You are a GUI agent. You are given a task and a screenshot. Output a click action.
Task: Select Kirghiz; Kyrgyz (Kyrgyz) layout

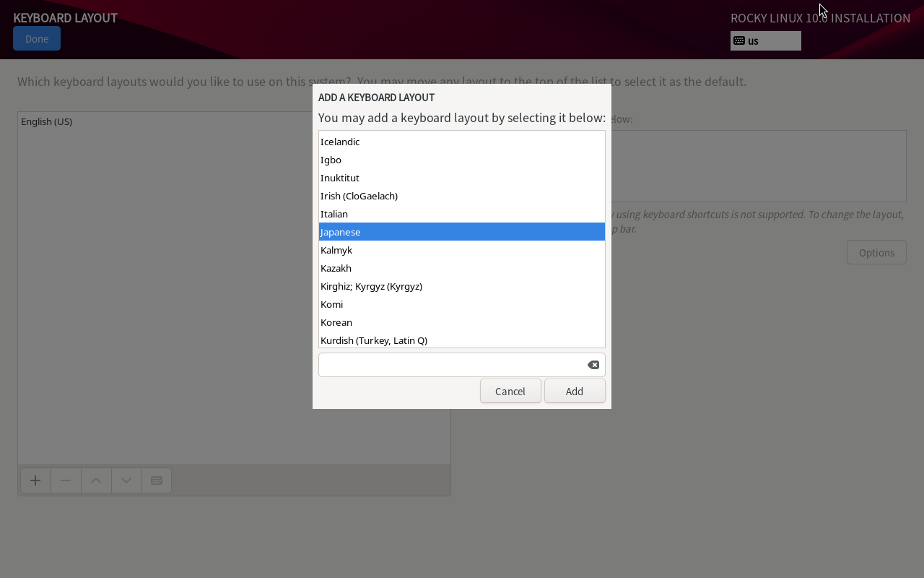point(462,286)
